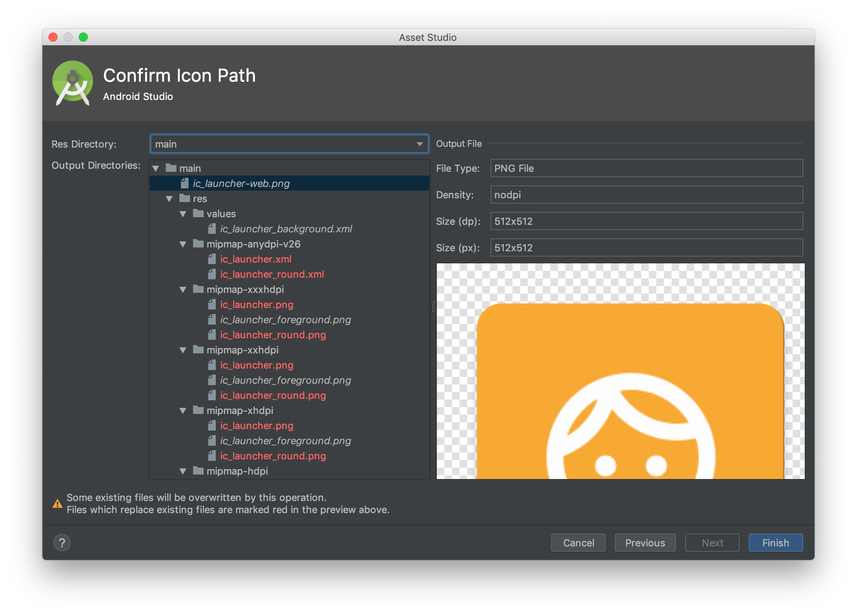857x616 pixels.
Task: Click the help question mark icon
Action: tap(62, 543)
